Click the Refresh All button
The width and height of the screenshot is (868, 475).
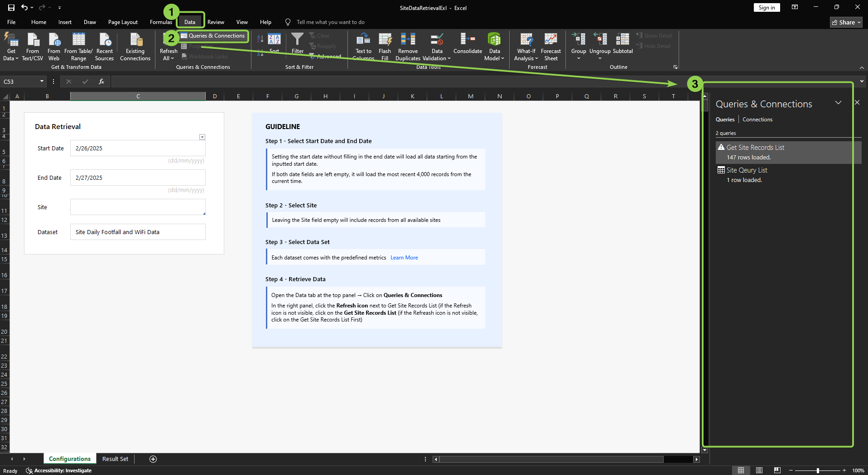pyautogui.click(x=168, y=54)
